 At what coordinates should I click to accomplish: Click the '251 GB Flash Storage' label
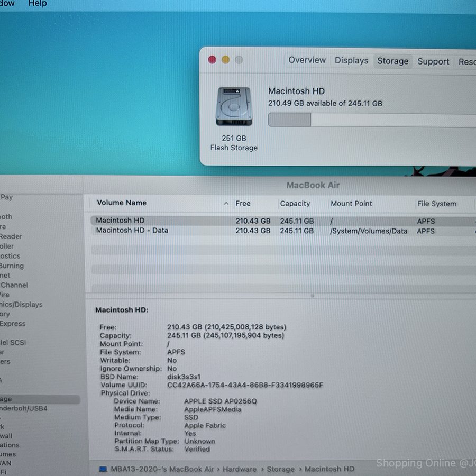(234, 143)
